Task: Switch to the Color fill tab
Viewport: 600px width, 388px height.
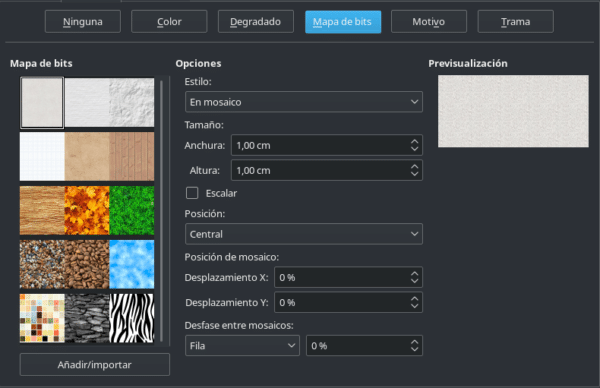Action: coord(169,22)
